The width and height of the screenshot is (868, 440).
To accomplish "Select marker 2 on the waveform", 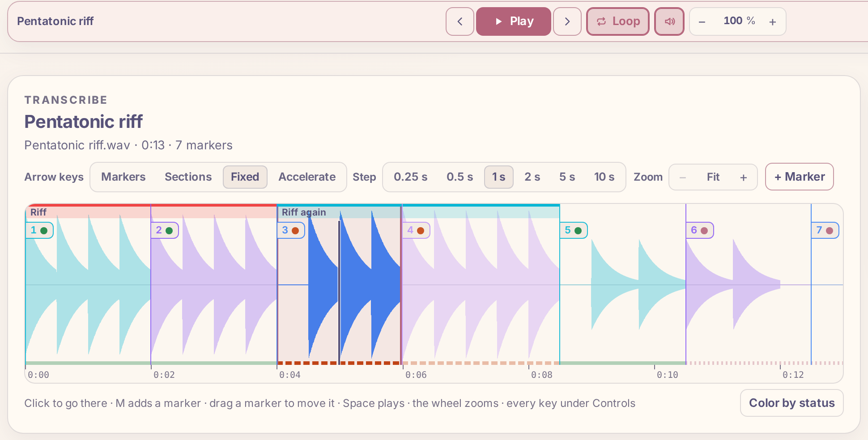I will click(x=165, y=230).
